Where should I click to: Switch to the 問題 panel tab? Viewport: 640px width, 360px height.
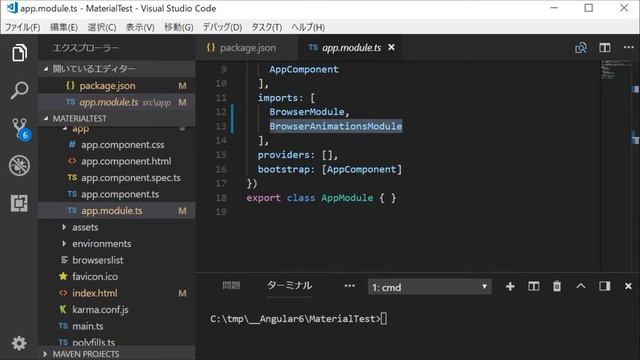point(231,285)
